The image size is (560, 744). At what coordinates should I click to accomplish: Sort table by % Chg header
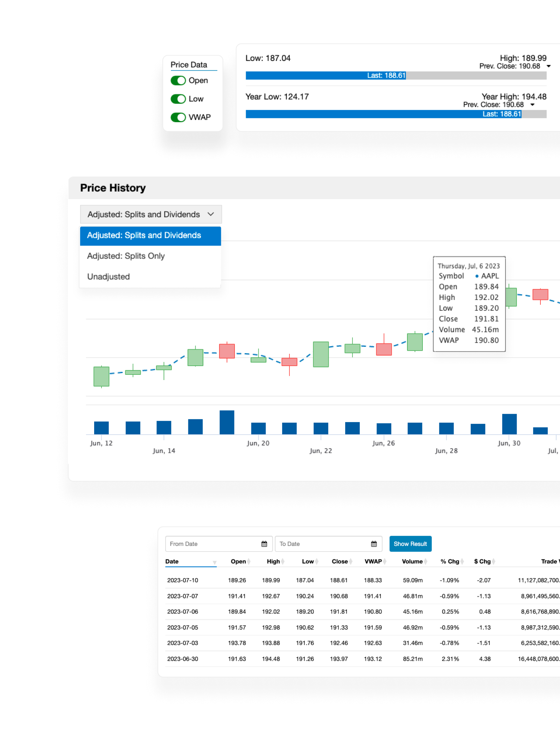point(450,561)
